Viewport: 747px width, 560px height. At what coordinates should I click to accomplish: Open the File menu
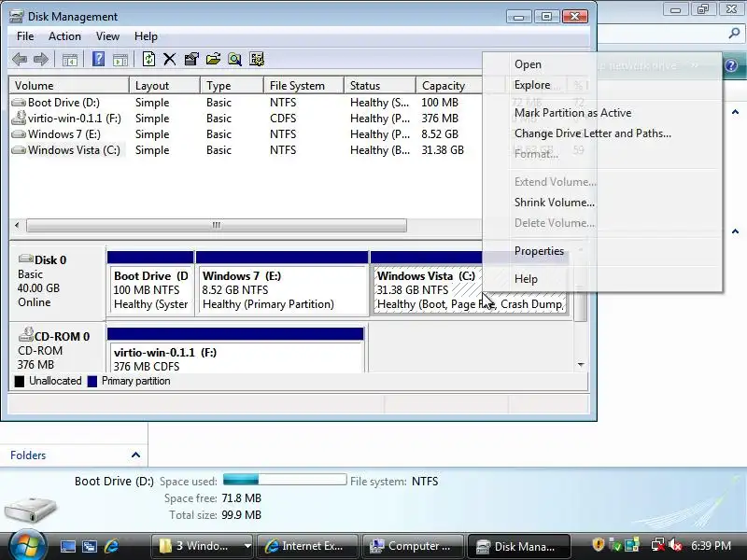[25, 36]
